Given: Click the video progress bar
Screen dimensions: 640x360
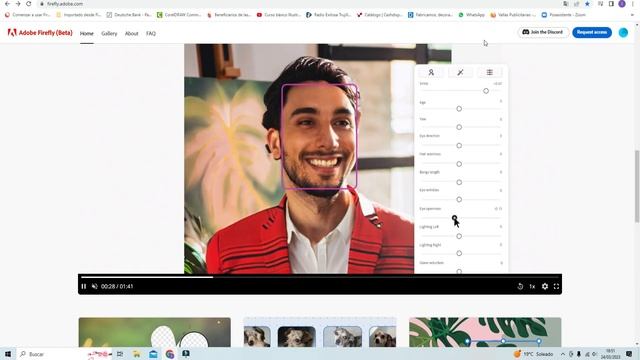Looking at the screenshot, I should (320, 277).
